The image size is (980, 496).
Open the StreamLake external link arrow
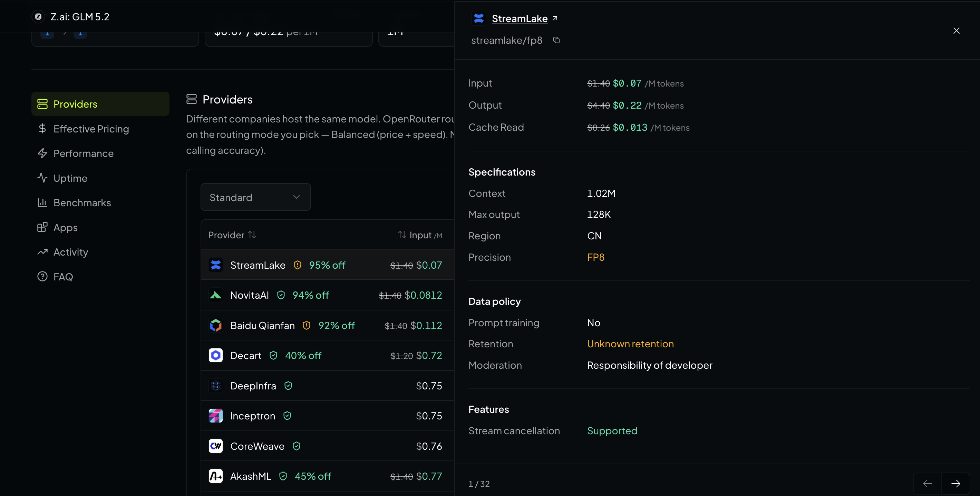coord(555,18)
